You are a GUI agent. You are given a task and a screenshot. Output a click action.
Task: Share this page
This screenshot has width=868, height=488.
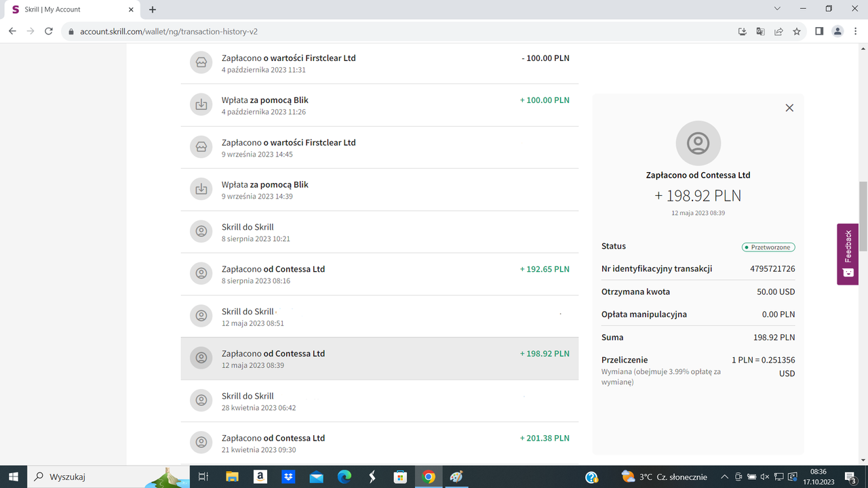click(x=778, y=31)
